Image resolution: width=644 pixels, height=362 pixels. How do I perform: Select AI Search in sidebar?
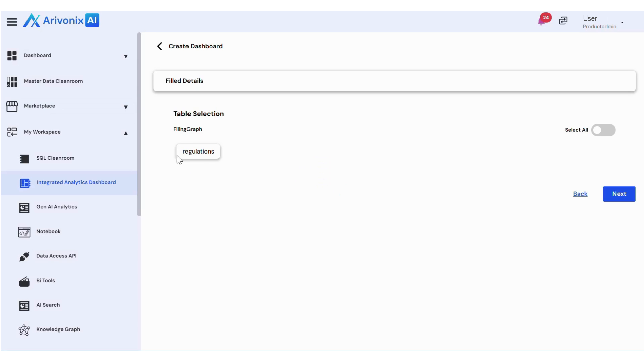click(x=48, y=305)
